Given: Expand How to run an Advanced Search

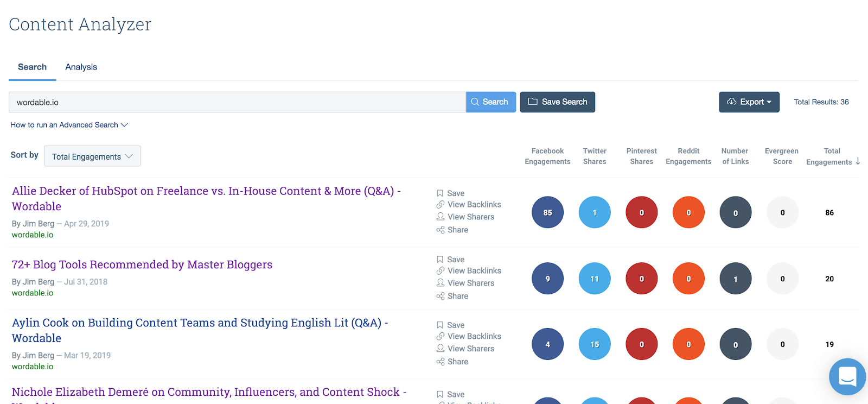Looking at the screenshot, I should click(x=69, y=125).
